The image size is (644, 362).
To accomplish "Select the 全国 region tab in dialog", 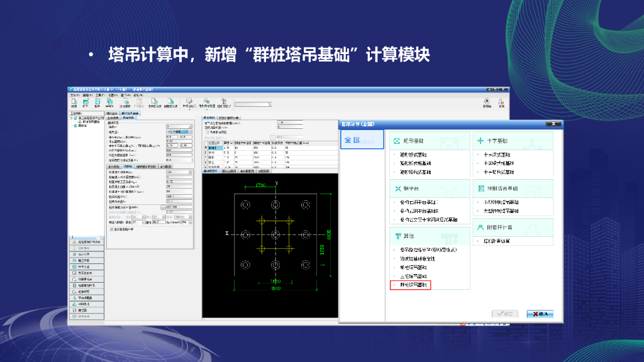I will coord(362,140).
